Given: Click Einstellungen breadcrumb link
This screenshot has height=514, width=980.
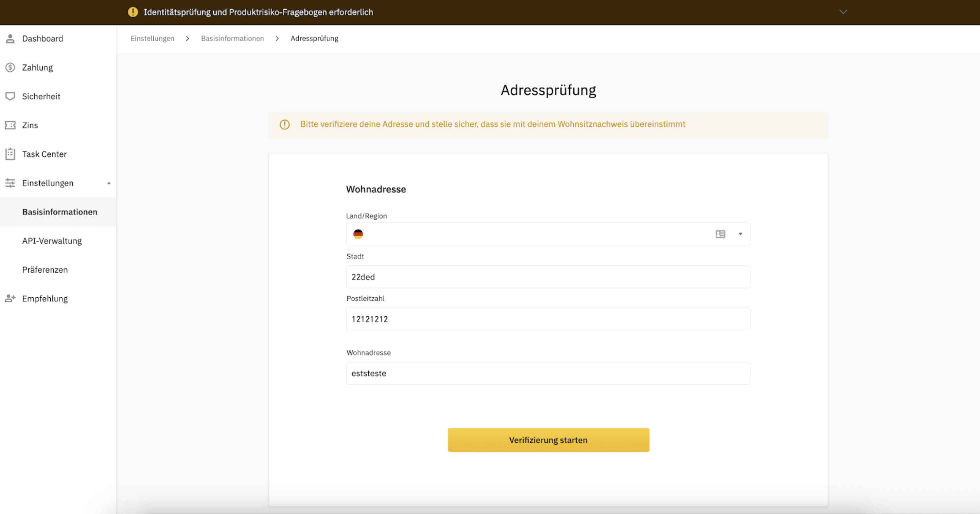Looking at the screenshot, I should (152, 39).
